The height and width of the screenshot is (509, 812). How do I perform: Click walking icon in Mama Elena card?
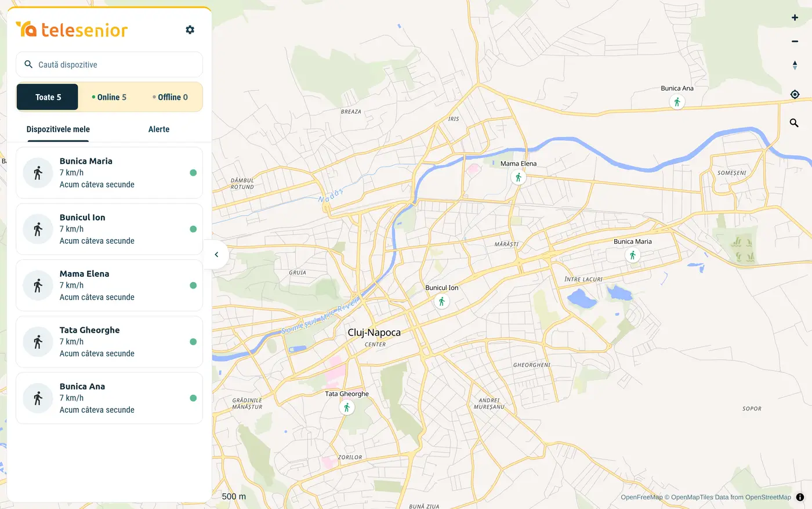(38, 286)
